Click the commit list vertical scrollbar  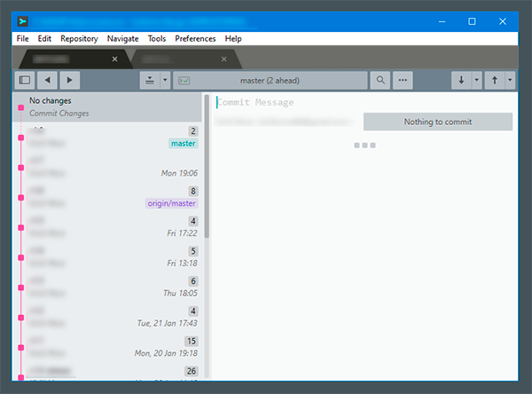click(x=207, y=167)
